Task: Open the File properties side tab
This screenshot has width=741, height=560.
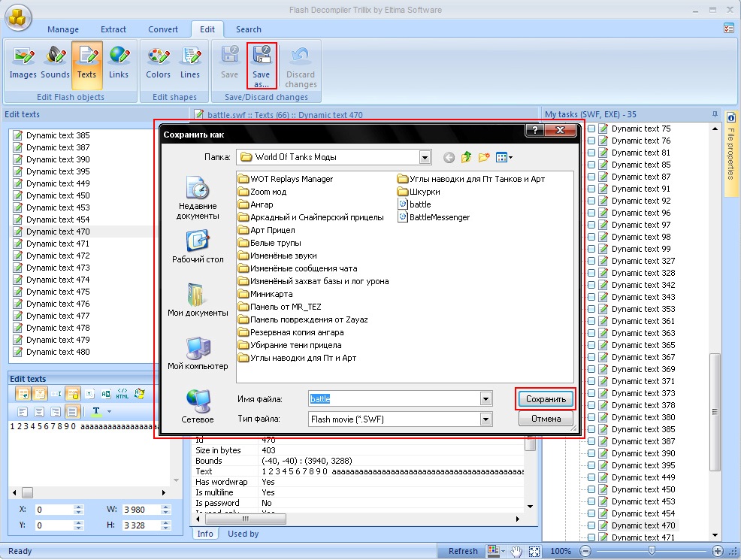Action: click(x=730, y=153)
